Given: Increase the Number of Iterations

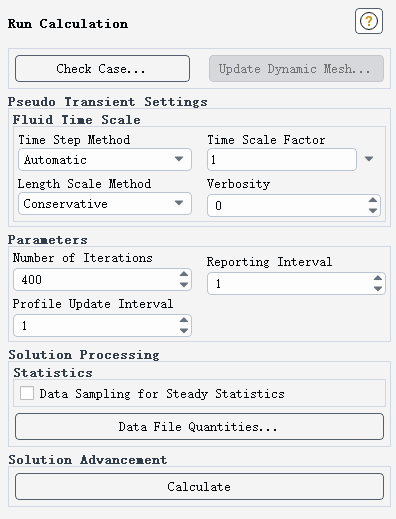Looking at the screenshot, I should (184, 274).
